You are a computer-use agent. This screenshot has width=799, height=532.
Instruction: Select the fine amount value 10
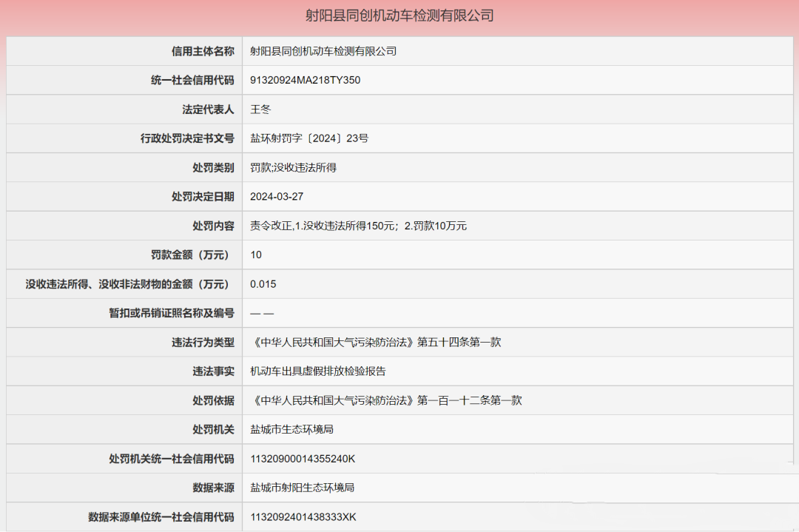256,255
